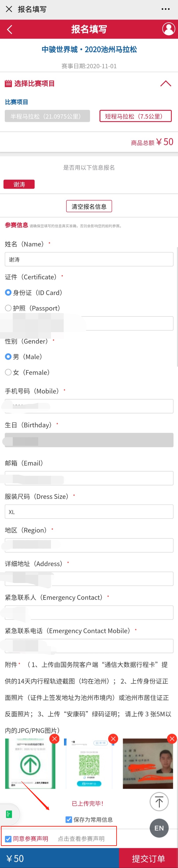Go back using the red header arrow
This screenshot has height=868, width=178.
(9, 29)
